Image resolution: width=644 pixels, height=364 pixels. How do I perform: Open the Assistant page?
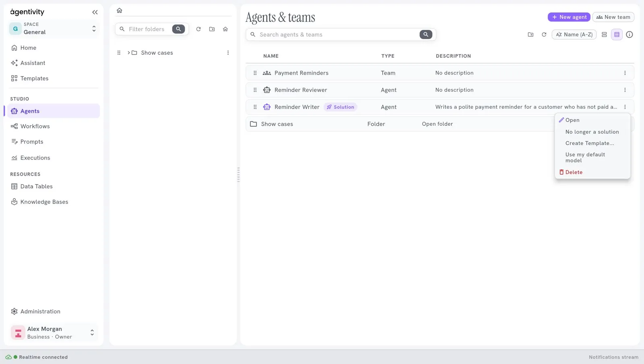(x=54, y=63)
